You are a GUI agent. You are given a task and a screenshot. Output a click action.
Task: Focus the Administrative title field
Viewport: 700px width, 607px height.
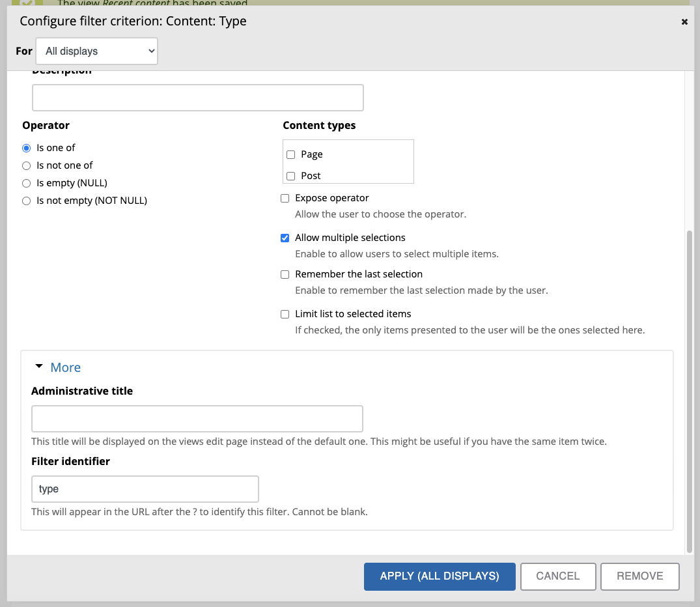pyautogui.click(x=197, y=419)
